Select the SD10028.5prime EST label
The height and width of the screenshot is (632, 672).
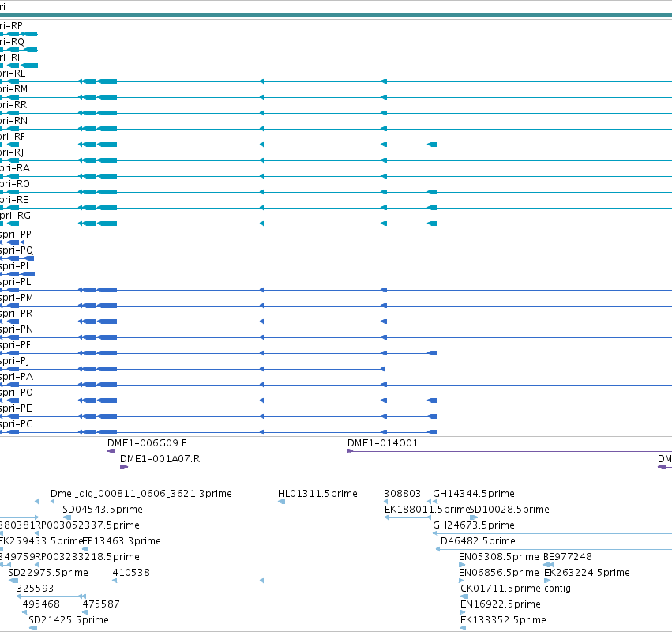(x=509, y=510)
